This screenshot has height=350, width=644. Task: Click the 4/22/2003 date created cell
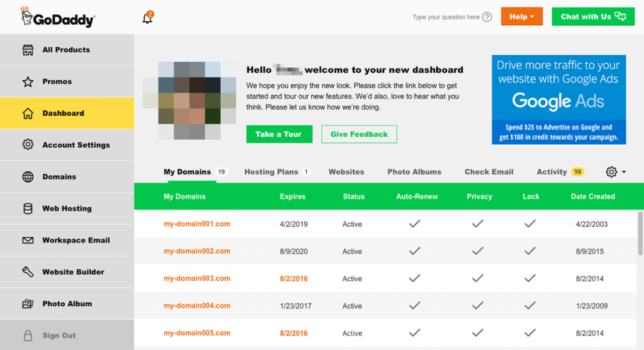click(x=591, y=224)
